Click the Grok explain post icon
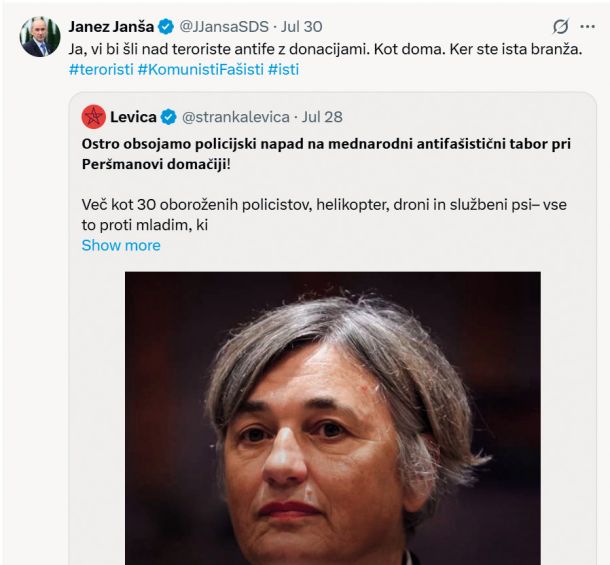Image resolution: width=610 pixels, height=565 pixels. (x=561, y=26)
